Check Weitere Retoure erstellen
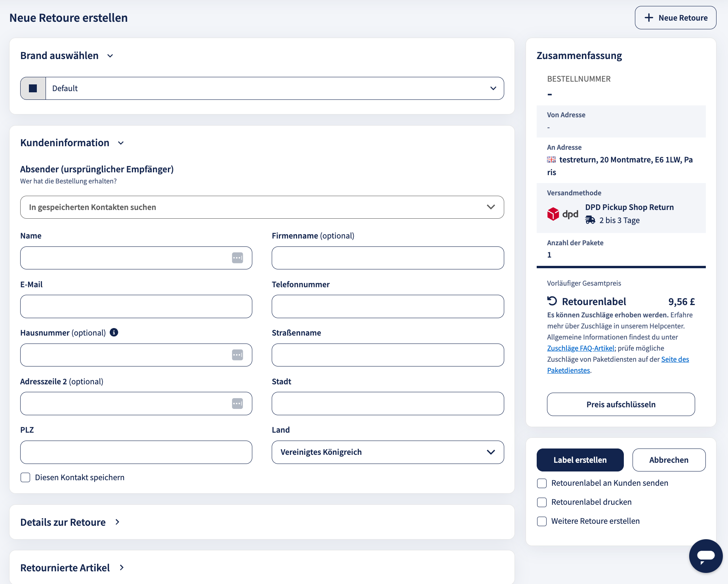Viewport: 728px width, 584px height. click(542, 521)
